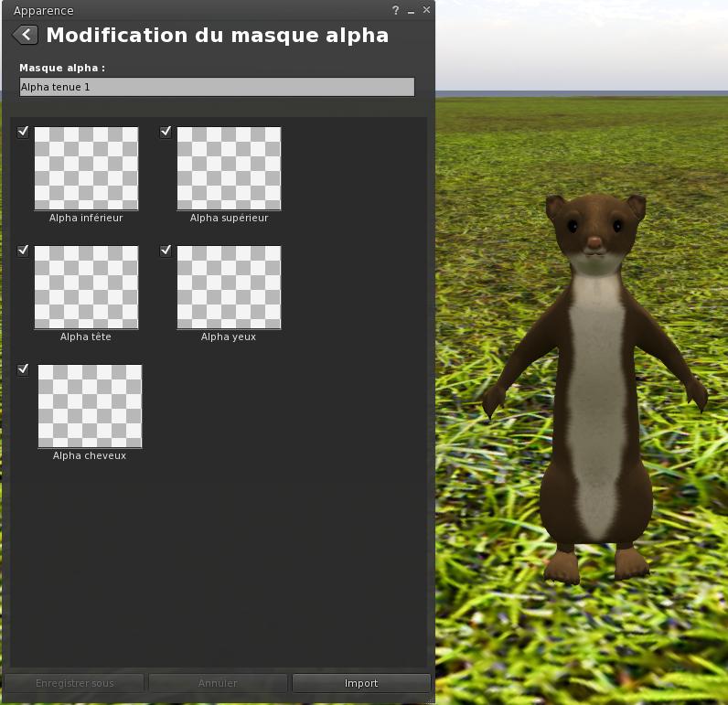Select the Alpha supérieur texture thumbnail
Viewport: 728px width, 705px height.
pos(229,168)
